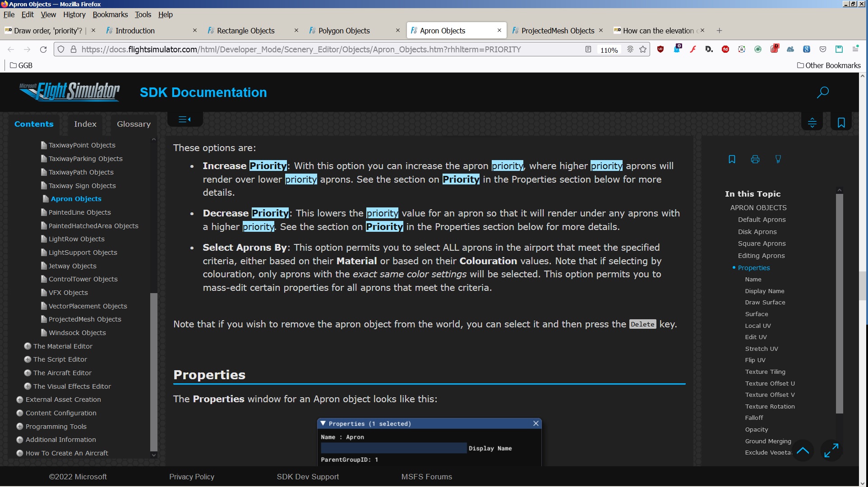Click the remove highlights marker icon

click(778, 159)
